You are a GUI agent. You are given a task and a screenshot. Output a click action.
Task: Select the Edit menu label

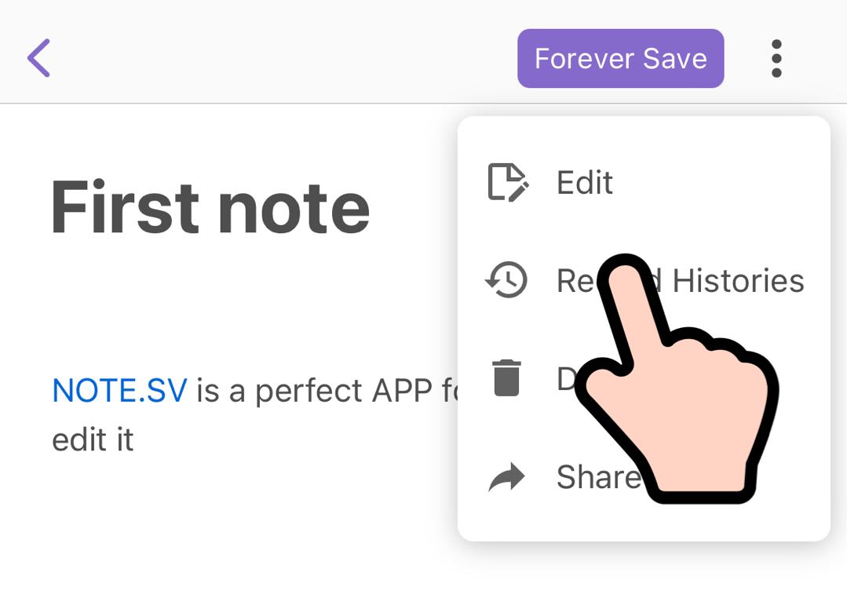[584, 183]
